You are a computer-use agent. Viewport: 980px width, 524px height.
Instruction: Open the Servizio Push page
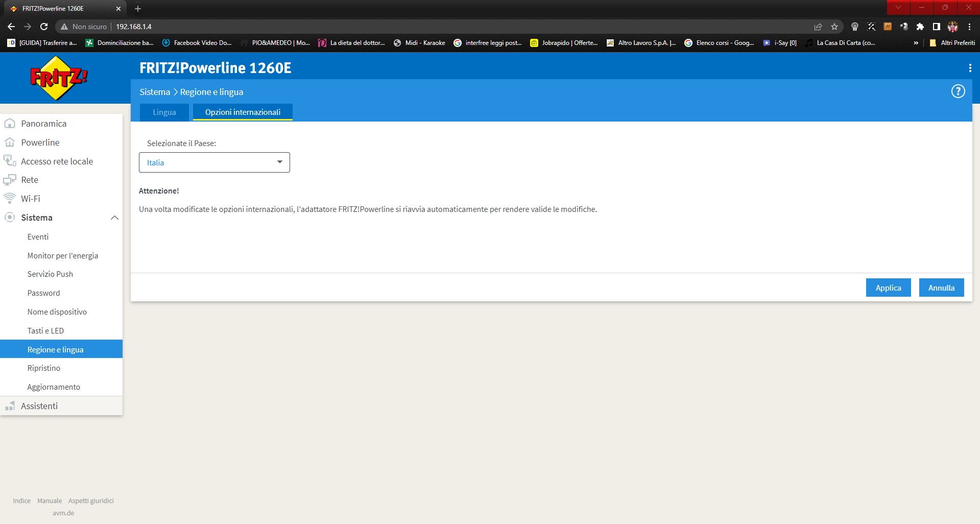pos(50,274)
